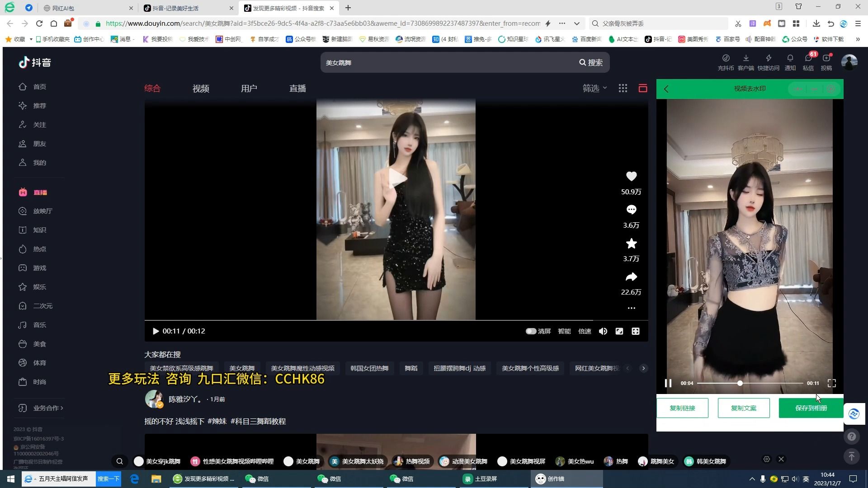Image resolution: width=868 pixels, height=488 pixels.
Task: Go to 关注 in the sidebar
Action: [x=32, y=125]
